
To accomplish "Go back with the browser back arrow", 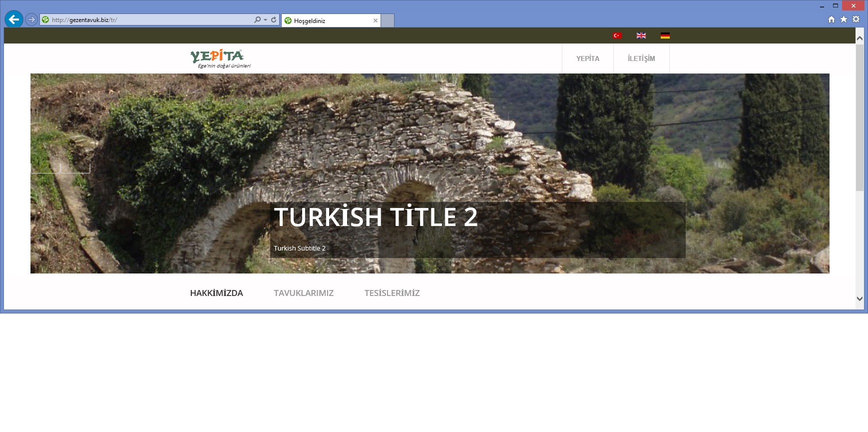I will tap(14, 19).
